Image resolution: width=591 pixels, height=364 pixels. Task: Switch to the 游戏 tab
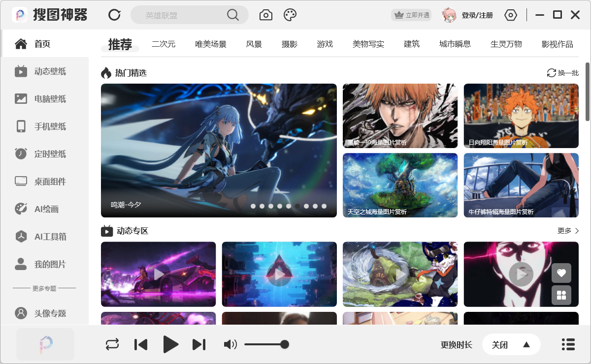pos(325,44)
